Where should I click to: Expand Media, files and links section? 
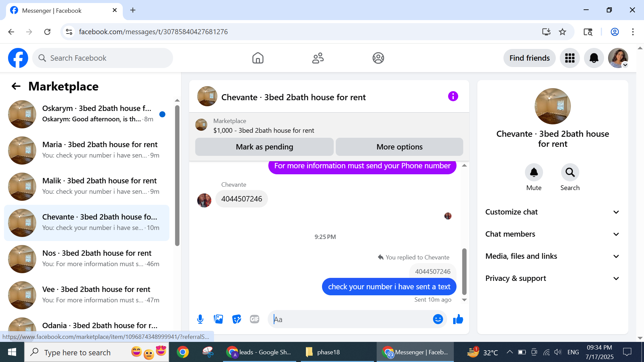click(x=552, y=256)
